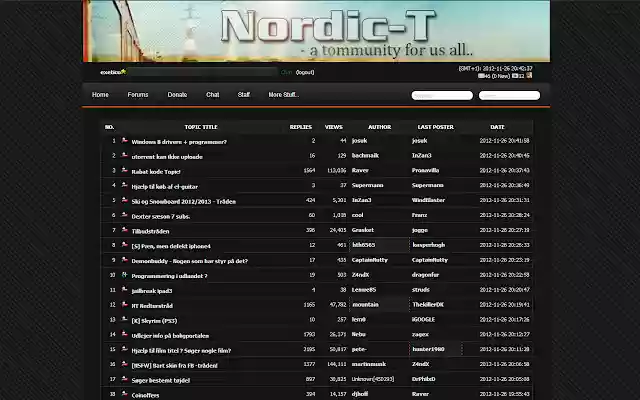This screenshot has height=400, width=640.
Task: Click topic icon beside Skyrim (PS3) thread
Action: coord(124,319)
